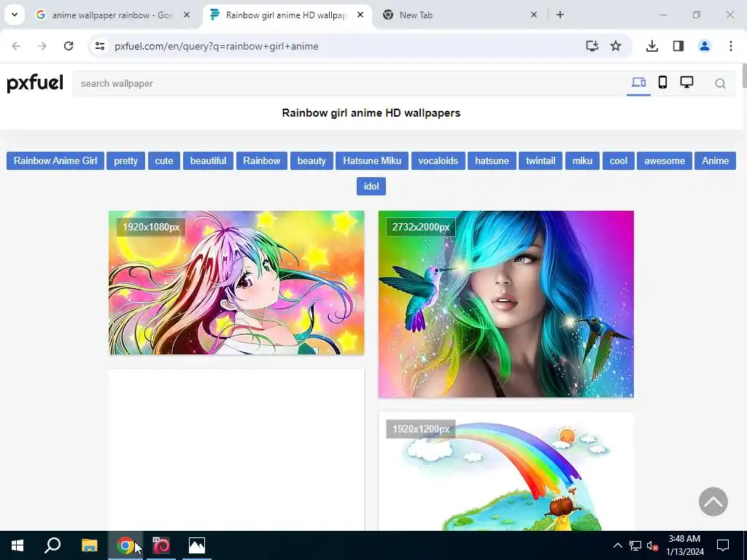Open the taskbar clock showing 3:48 AM
This screenshot has height=560, width=747.
[684, 545]
